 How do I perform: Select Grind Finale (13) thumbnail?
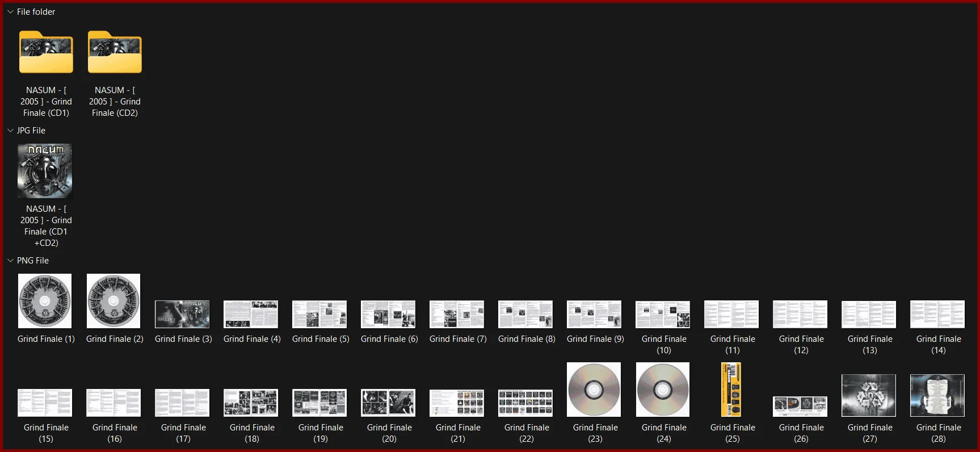click(869, 314)
